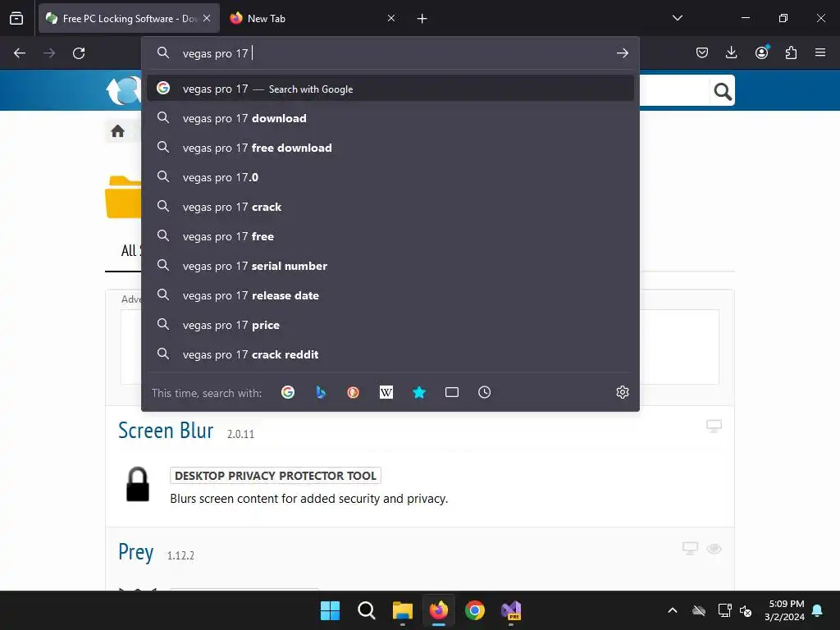This screenshot has width=840, height=630.
Task: Click the home icon in the breadcrumb
Action: tap(117, 130)
